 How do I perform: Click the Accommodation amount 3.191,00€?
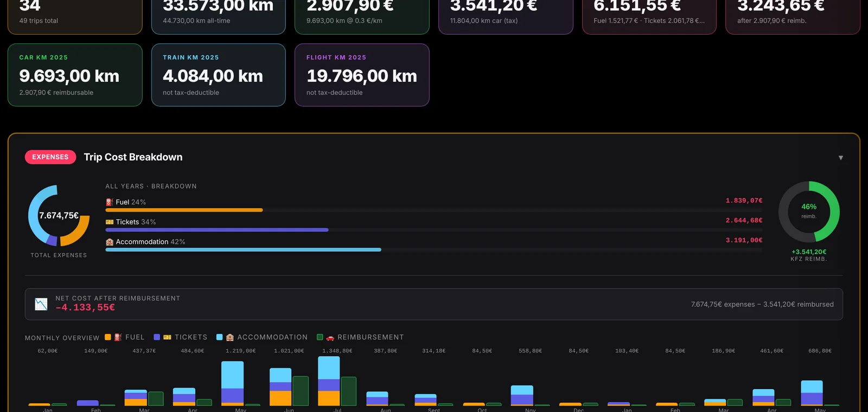tap(744, 240)
